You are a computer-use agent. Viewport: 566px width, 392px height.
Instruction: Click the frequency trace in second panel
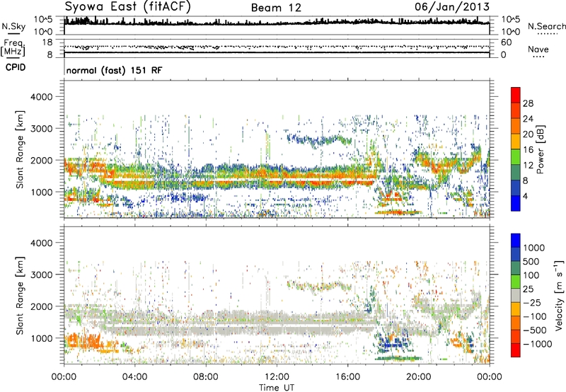(x=277, y=52)
